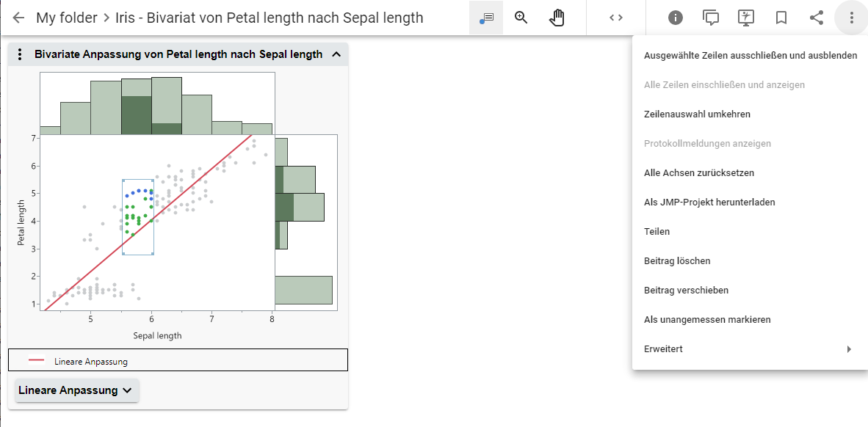Click the bottom Petal length histogram bar
The width and height of the screenshot is (868, 427).
pyautogui.click(x=304, y=290)
